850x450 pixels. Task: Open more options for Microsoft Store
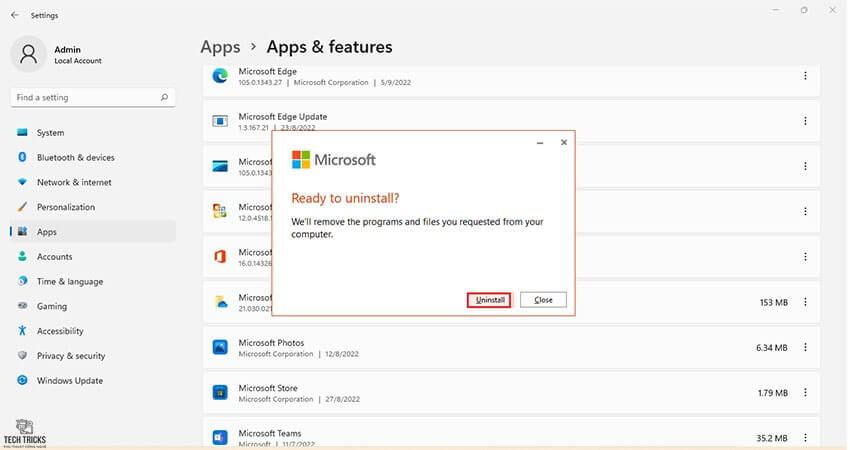[805, 393]
